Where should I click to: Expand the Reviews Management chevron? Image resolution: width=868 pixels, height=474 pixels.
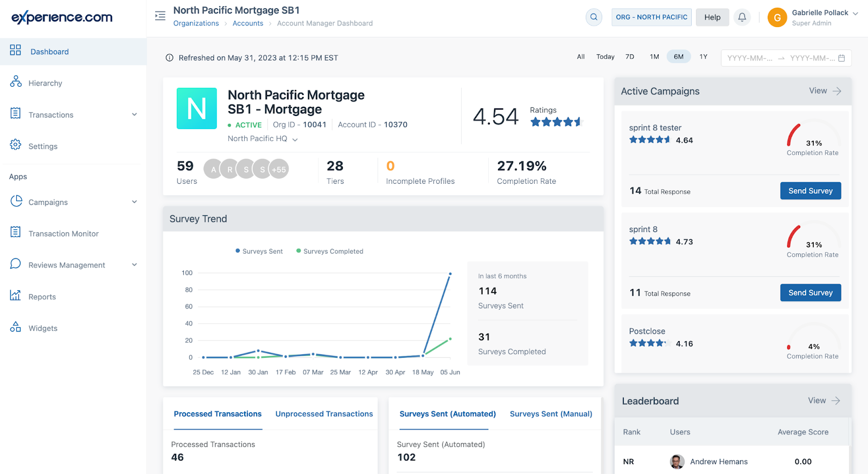pyautogui.click(x=135, y=265)
